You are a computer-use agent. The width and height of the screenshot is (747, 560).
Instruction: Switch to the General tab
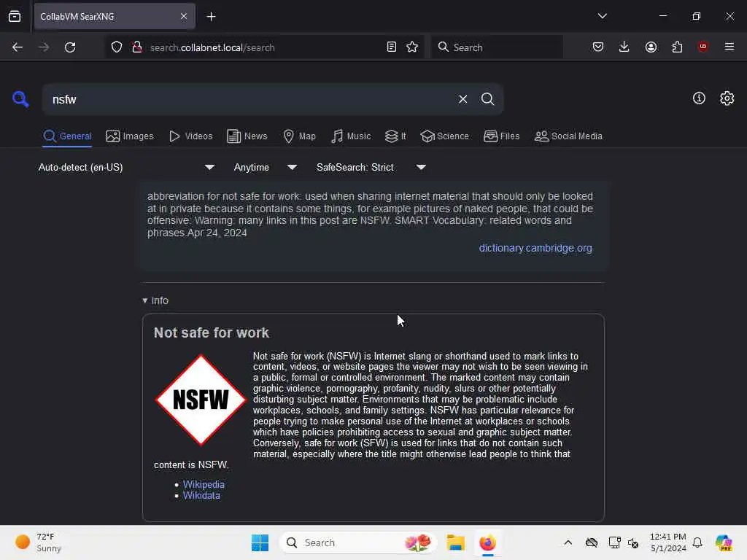(67, 136)
